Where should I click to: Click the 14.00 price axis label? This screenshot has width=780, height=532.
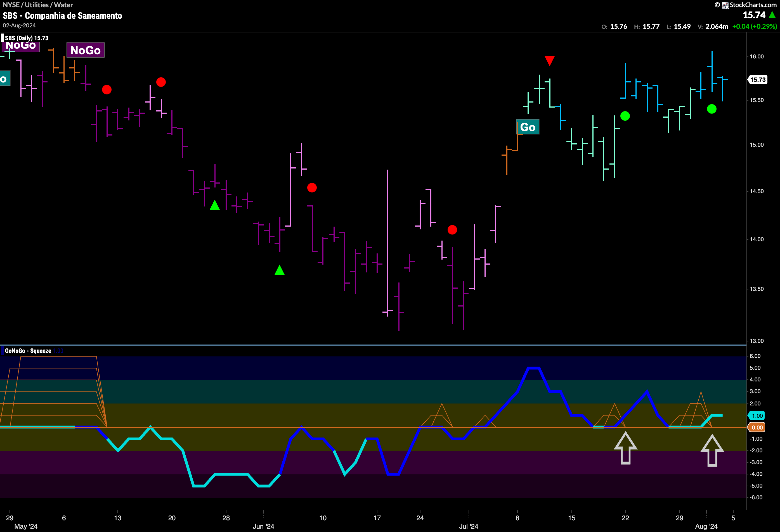point(757,239)
